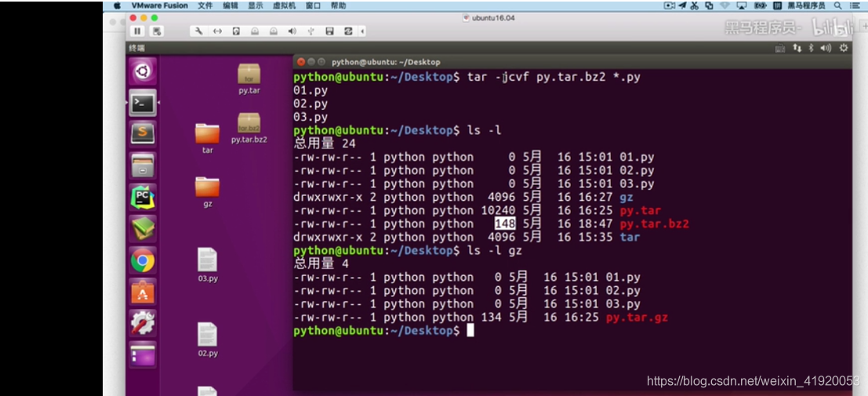This screenshot has width=868, height=396.
Task: Click the VMware sync arrows icon
Action: pyautogui.click(x=348, y=31)
